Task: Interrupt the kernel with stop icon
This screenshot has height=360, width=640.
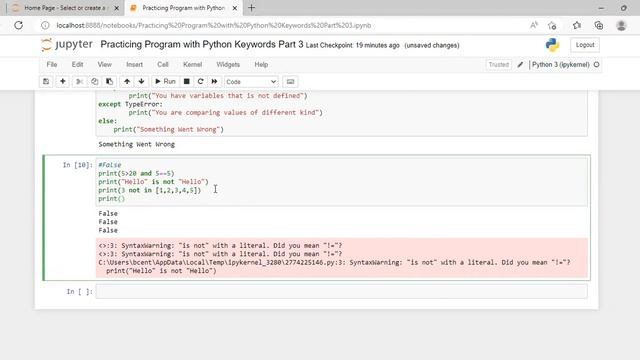Action: (187, 82)
